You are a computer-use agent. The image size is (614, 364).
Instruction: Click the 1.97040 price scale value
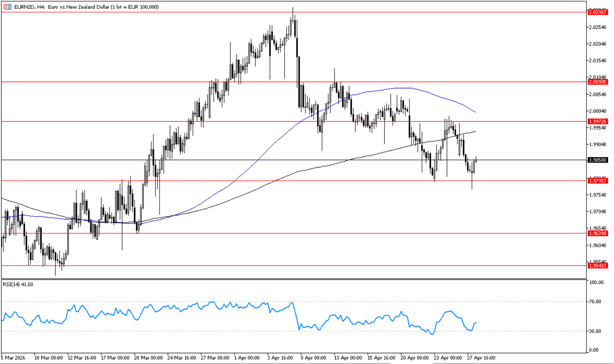click(x=597, y=212)
